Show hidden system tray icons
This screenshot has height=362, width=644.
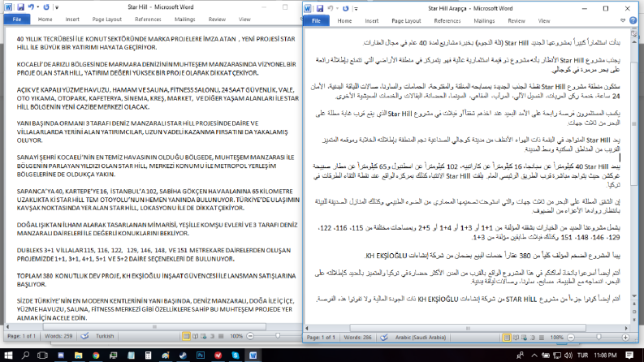point(534,356)
